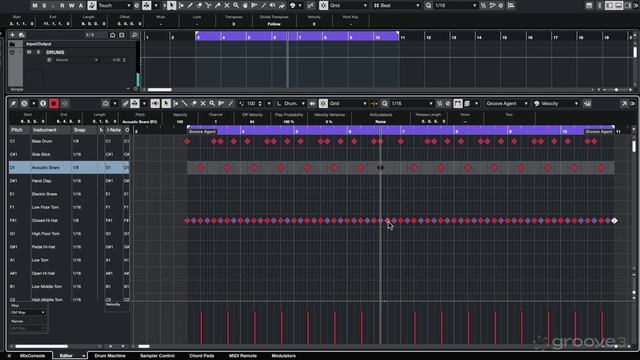The width and height of the screenshot is (640, 360).
Task: Select the Split scissors tool in project toolbar
Action: pyautogui.click(x=208, y=6)
